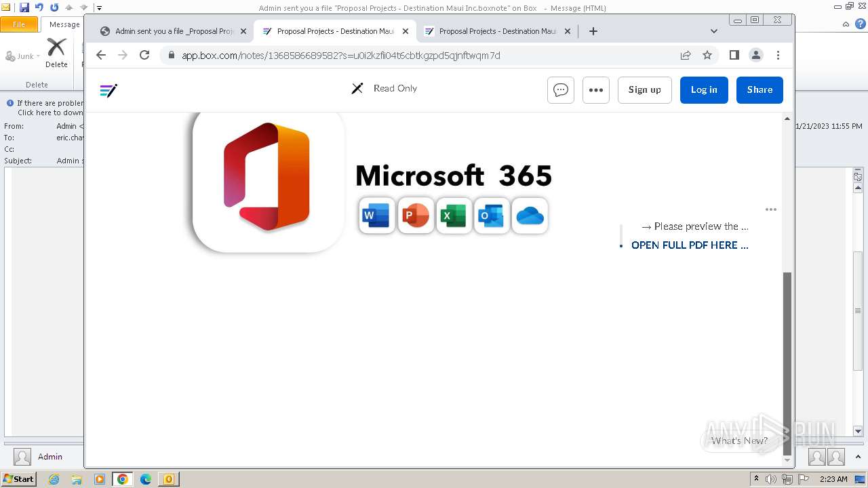
Task: Open the OPEN FULL PDF HERE link
Action: [x=690, y=245]
